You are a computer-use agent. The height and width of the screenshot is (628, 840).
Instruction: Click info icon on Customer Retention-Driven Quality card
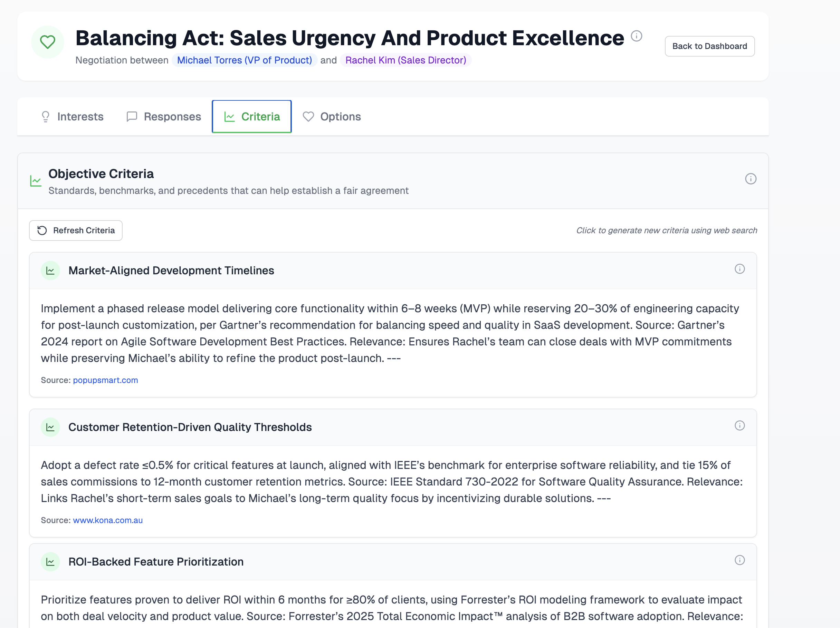click(739, 426)
